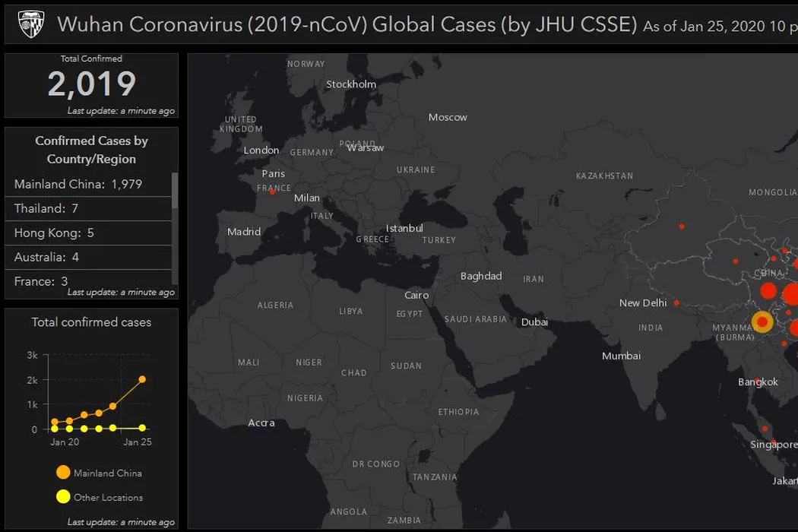
Task: Click the Dubai label on the map
Action: [534, 321]
